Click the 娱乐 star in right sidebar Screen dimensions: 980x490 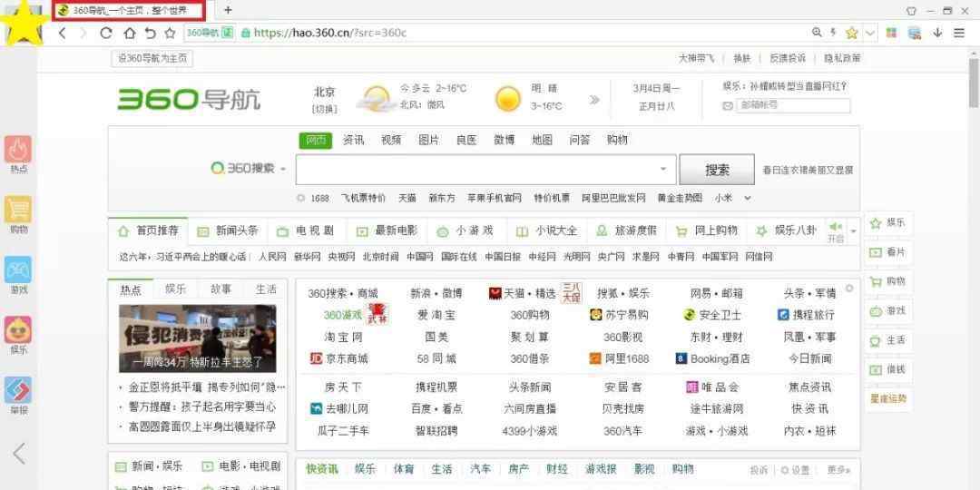[888, 223]
